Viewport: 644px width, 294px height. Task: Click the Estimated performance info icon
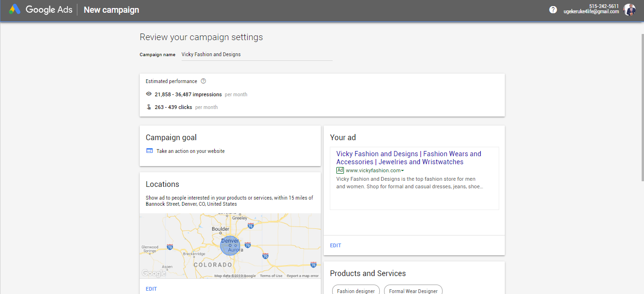pyautogui.click(x=203, y=81)
